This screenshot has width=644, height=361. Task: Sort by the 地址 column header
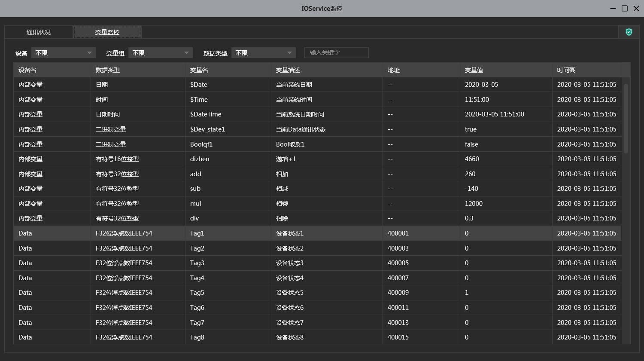pos(421,70)
